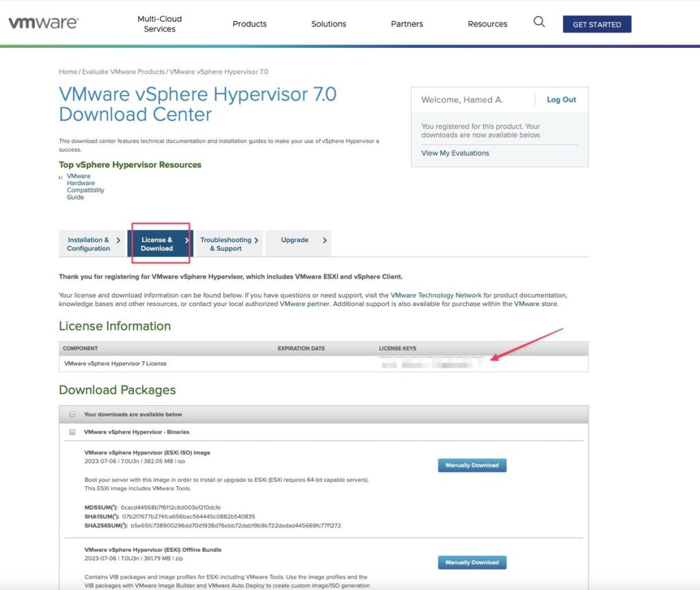
Task: Open the Partners menu
Action: pos(407,24)
